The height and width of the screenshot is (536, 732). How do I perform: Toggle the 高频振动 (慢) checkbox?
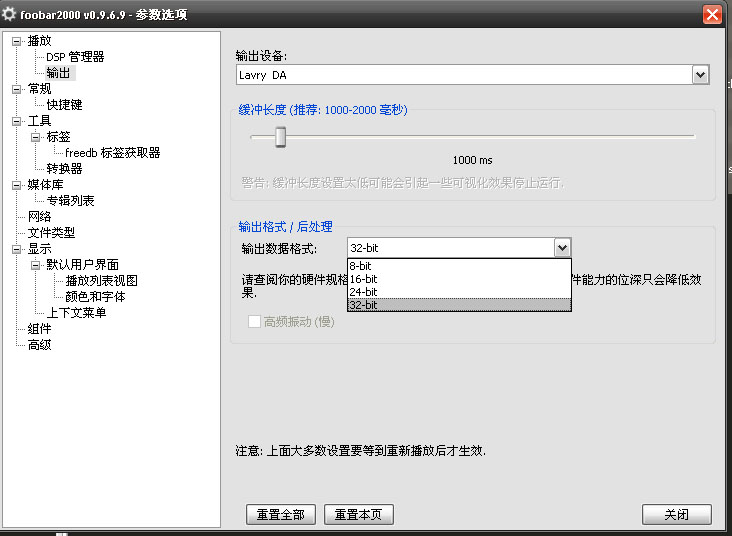pyautogui.click(x=254, y=321)
